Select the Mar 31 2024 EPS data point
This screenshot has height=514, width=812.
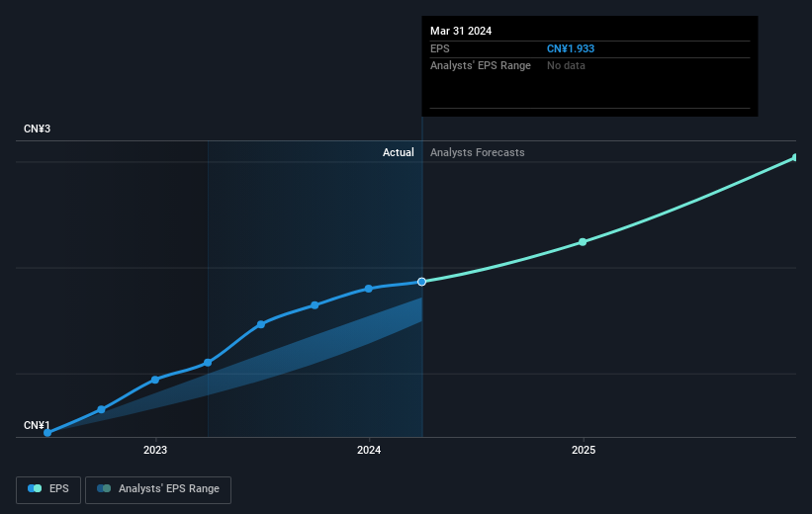(x=421, y=282)
